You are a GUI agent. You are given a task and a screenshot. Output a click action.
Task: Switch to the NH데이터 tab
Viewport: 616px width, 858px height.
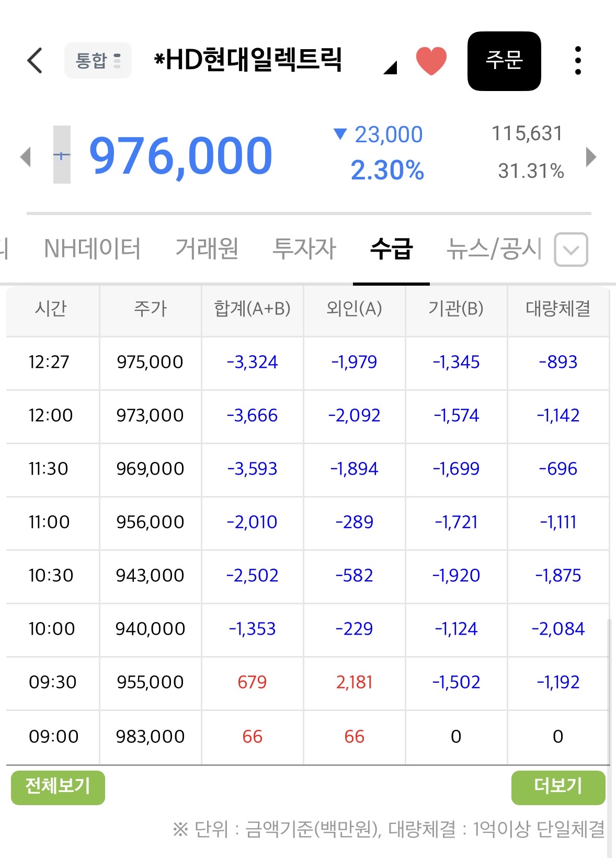tap(93, 249)
